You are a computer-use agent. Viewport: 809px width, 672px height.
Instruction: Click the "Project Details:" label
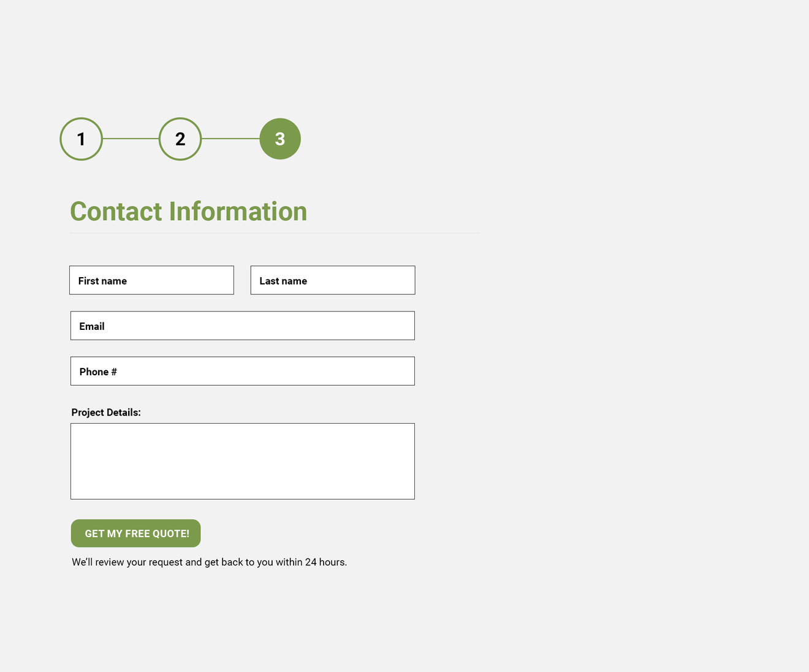point(106,413)
